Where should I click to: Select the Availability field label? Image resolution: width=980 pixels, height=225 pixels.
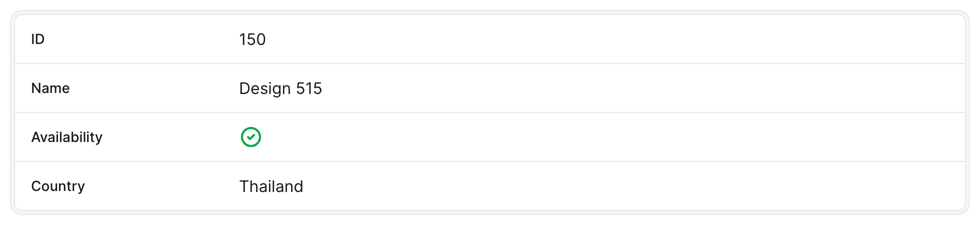pyautogui.click(x=67, y=137)
